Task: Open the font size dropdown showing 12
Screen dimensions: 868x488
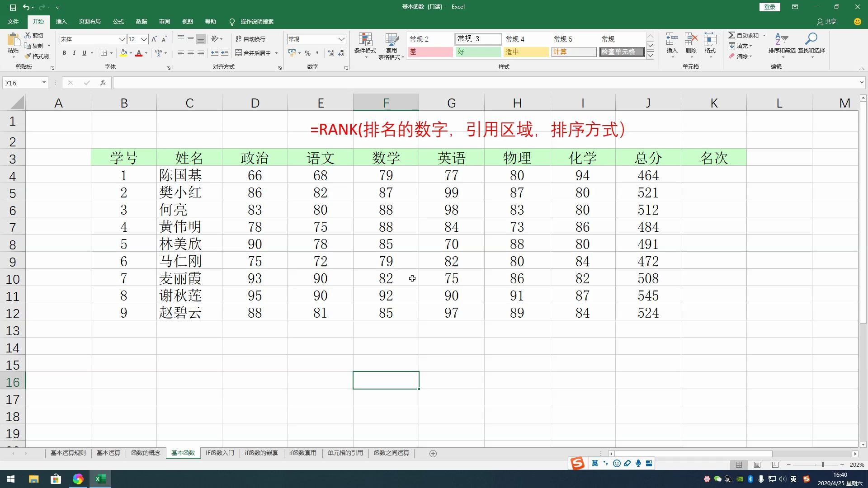Action: pyautogui.click(x=144, y=39)
